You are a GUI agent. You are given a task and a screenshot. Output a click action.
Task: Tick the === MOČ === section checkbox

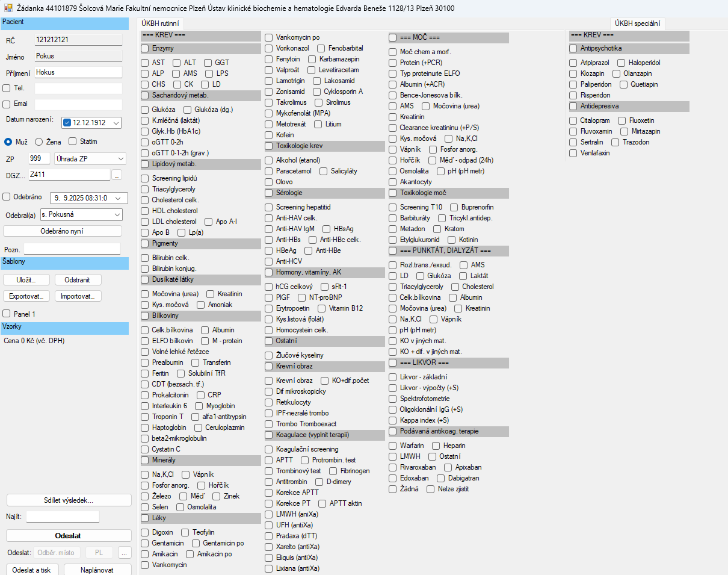point(393,37)
